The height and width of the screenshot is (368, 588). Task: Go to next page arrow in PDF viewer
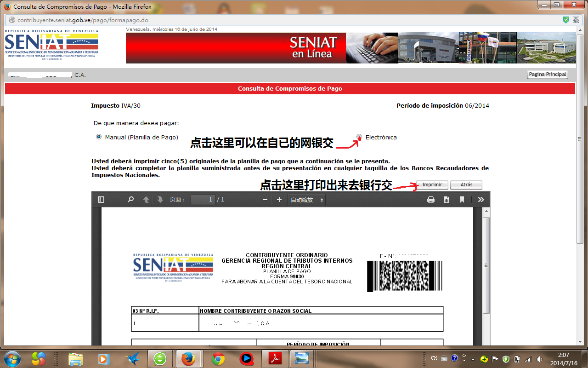(160, 200)
